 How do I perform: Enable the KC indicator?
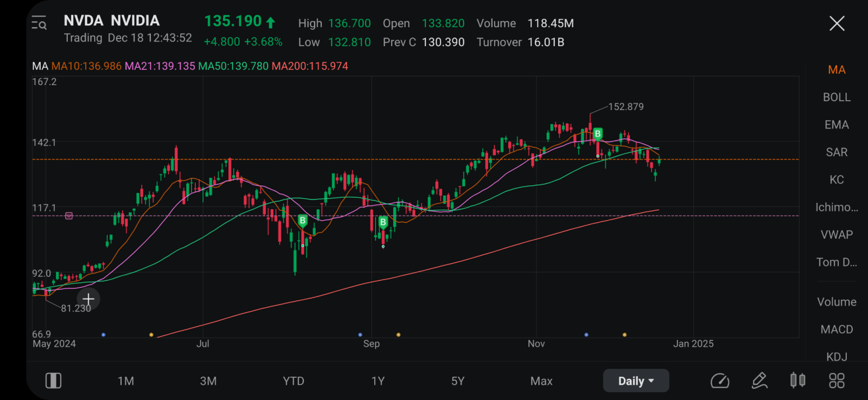(837, 179)
